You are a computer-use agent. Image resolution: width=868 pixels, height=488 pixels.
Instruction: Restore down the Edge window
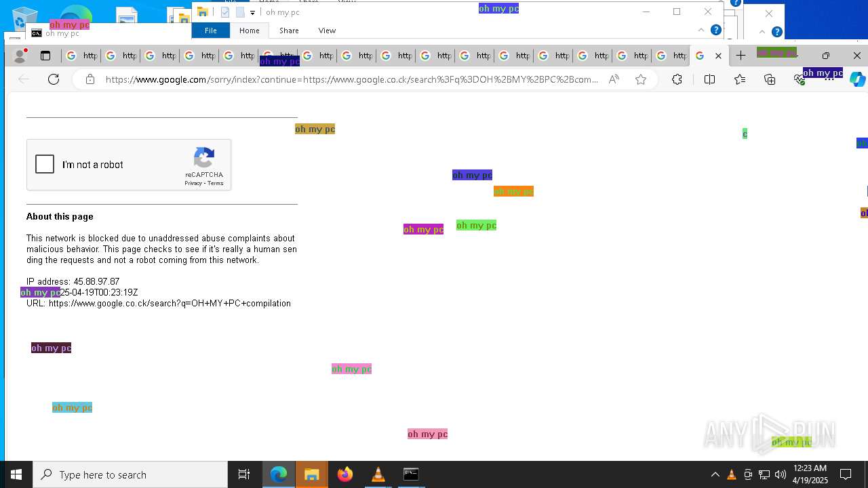coord(825,56)
